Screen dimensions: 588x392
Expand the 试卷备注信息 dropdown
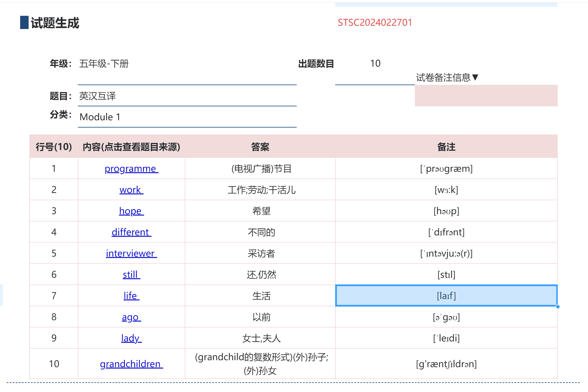tap(447, 78)
